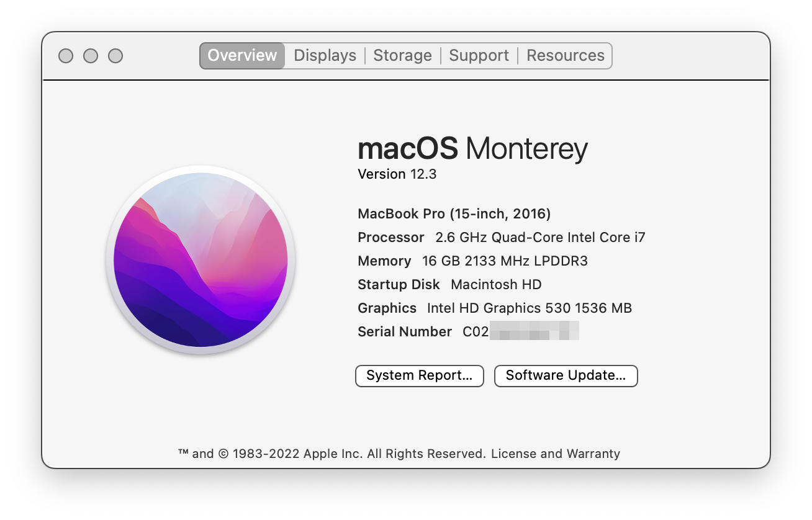Viewport: 812px width, 520px height.
Task: Click the Memory 16 GB line
Action: coord(472,261)
